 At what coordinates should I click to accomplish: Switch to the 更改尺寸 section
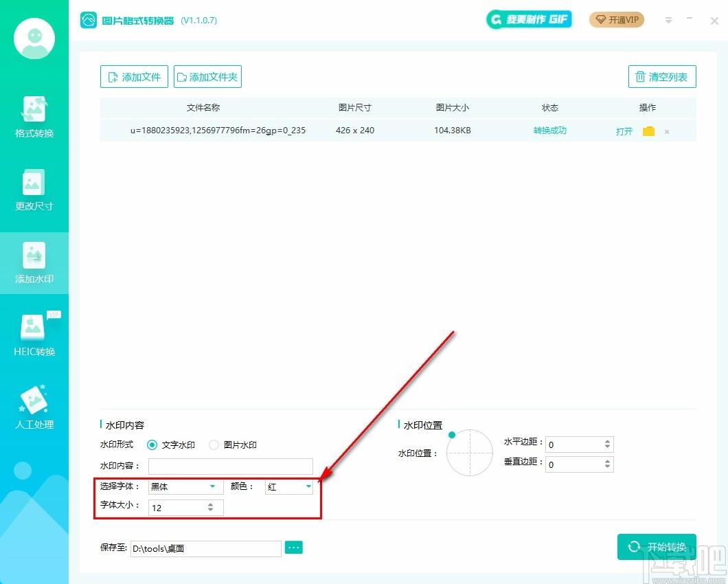(34, 190)
